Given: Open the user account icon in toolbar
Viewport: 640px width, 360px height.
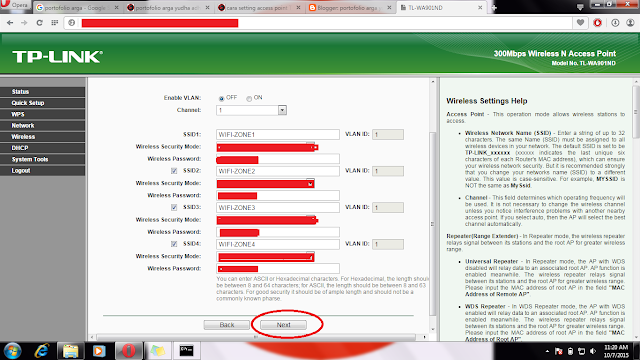Looking at the screenshot, I should (630, 23).
